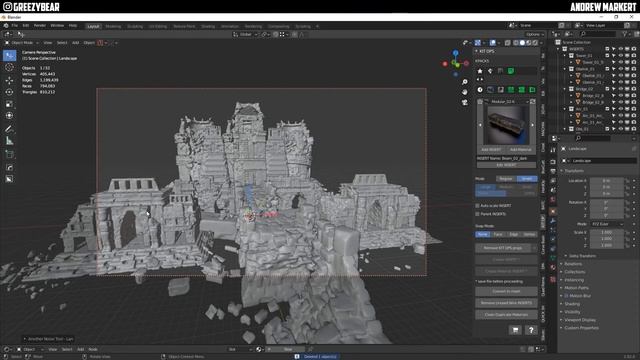Collapse the INSERTS collection in outliner

click(558, 49)
